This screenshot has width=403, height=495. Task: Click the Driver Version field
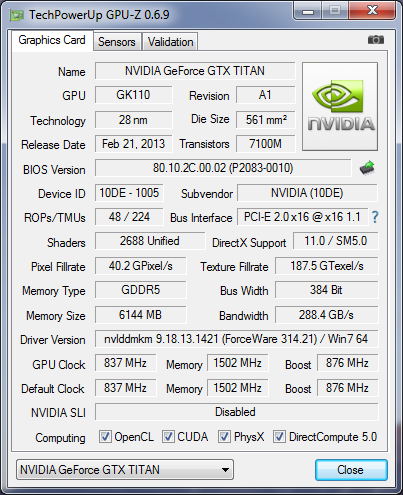tap(237, 339)
